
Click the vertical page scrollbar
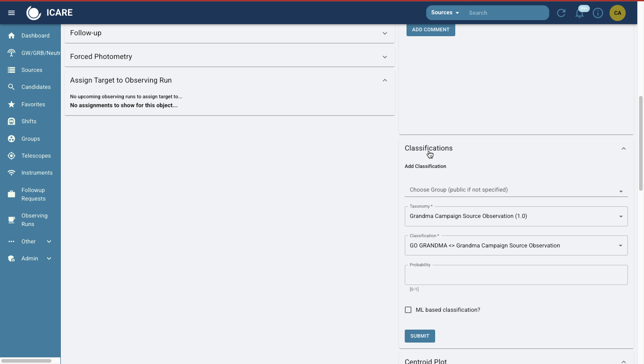pos(640,143)
